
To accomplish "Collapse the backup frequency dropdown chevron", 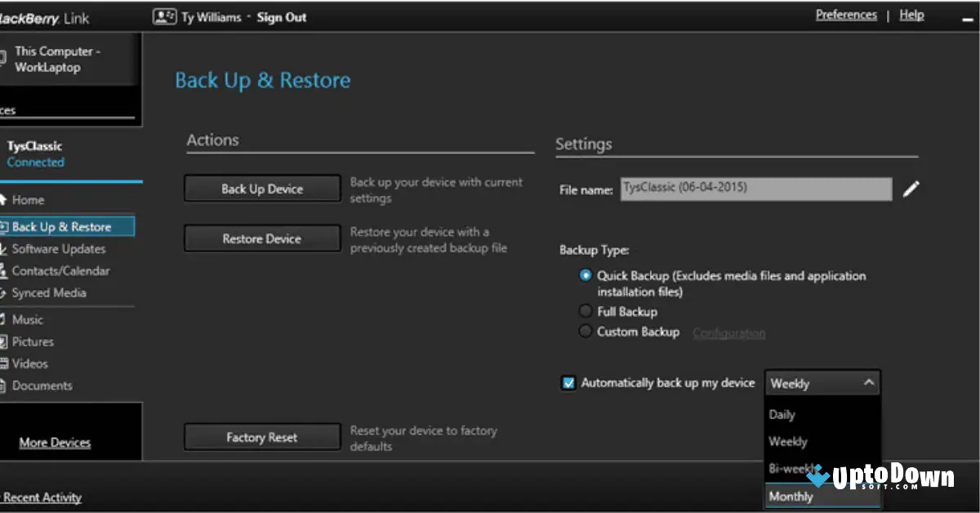I will coord(871,381).
